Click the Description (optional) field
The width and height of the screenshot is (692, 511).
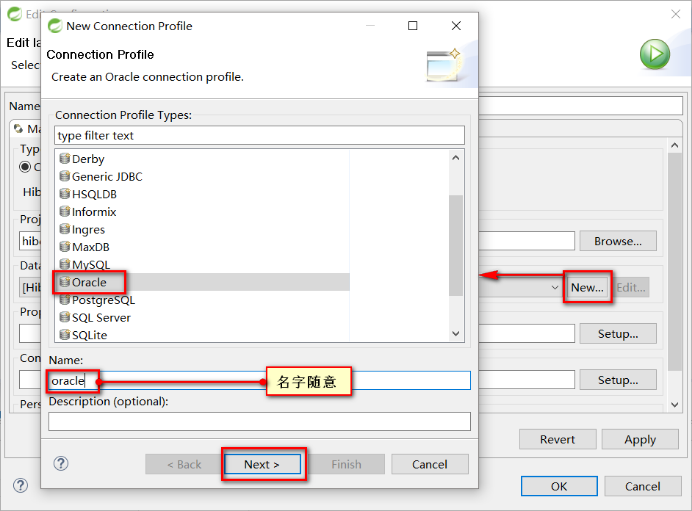click(260, 421)
